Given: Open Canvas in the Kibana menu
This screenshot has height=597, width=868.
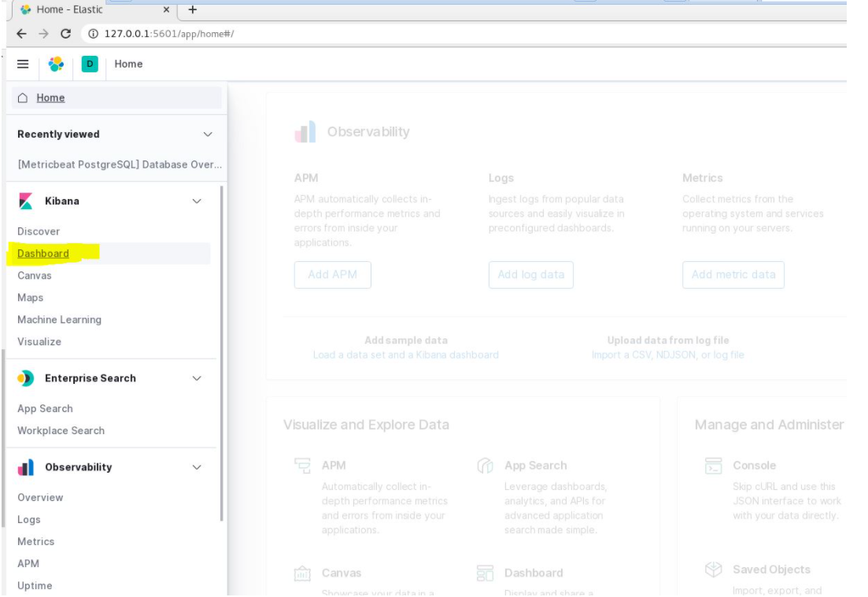Looking at the screenshot, I should coord(35,275).
